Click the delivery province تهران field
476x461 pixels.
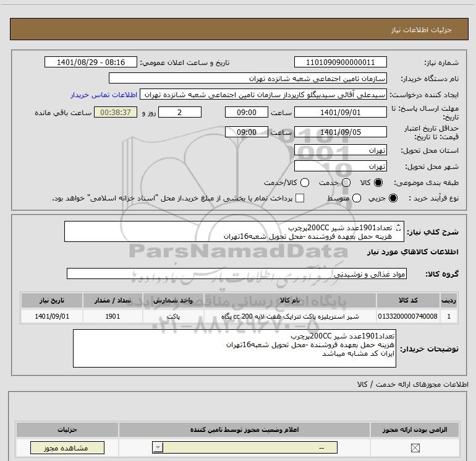point(340,150)
